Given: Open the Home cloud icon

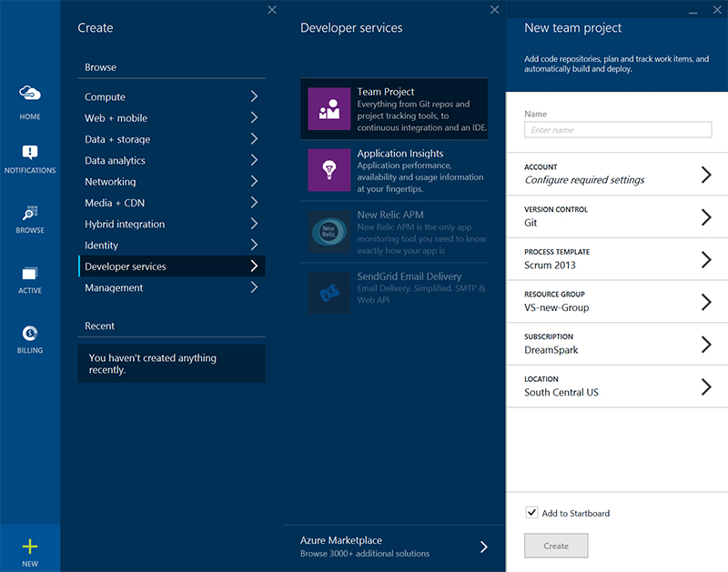Looking at the screenshot, I should coord(30,94).
